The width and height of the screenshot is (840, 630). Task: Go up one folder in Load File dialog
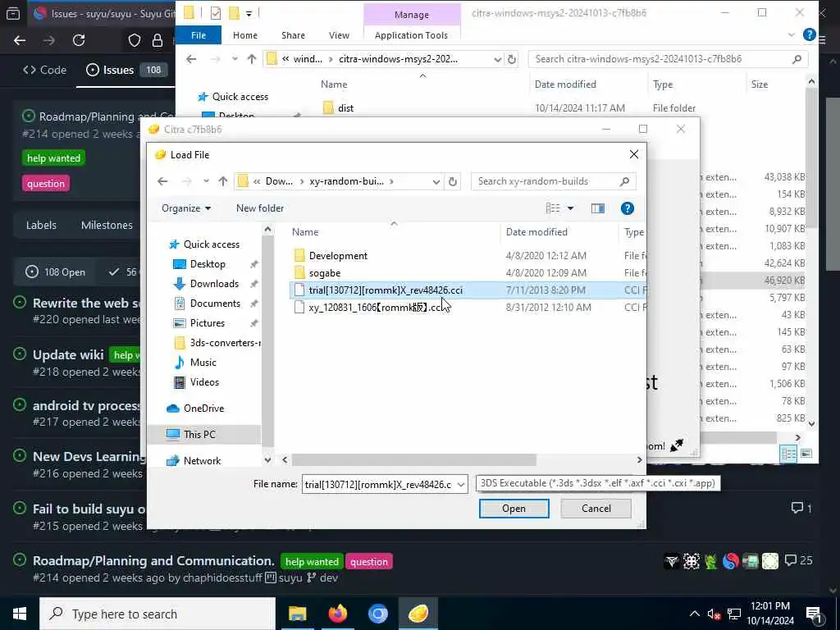tap(223, 181)
